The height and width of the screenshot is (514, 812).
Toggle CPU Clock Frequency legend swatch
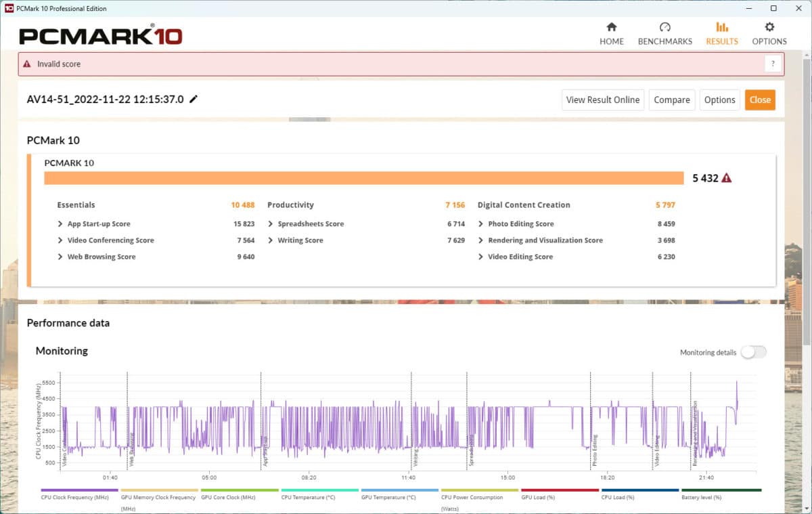[80, 490]
